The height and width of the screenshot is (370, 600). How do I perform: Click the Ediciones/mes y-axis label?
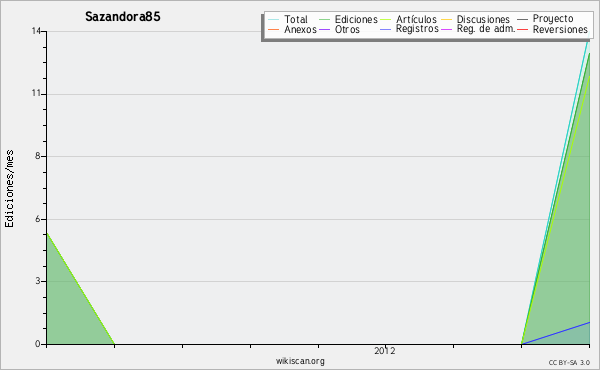click(9, 189)
